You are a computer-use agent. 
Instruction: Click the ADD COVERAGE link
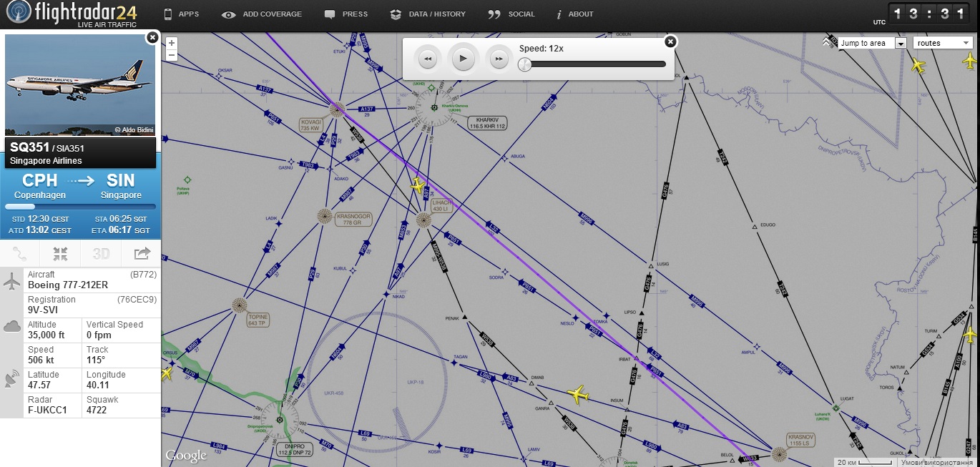click(x=262, y=14)
